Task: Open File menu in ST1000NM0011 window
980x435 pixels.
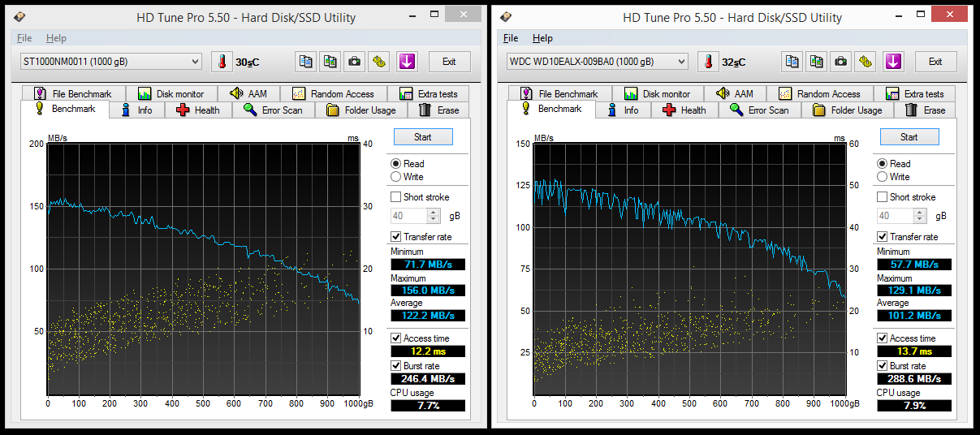Action: (24, 38)
